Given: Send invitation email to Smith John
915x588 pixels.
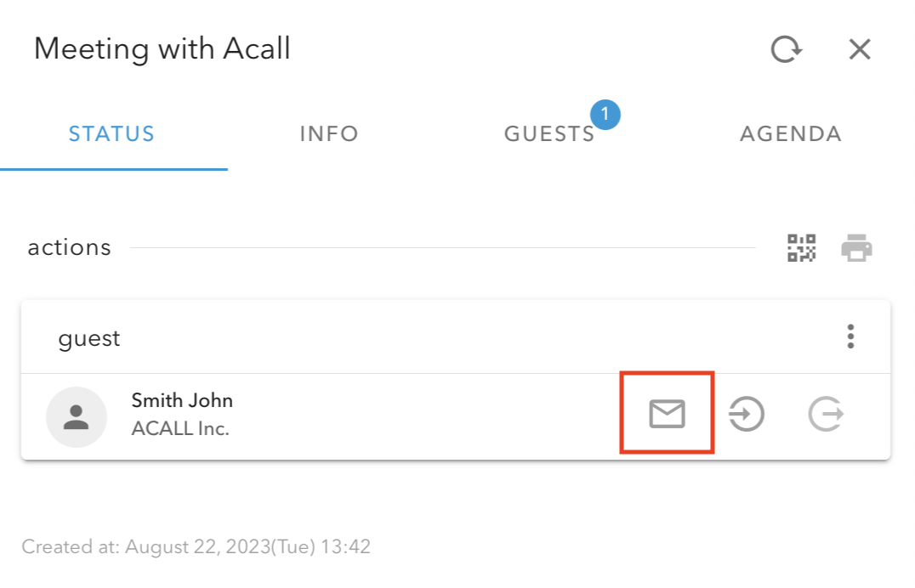Looking at the screenshot, I should pyautogui.click(x=667, y=414).
